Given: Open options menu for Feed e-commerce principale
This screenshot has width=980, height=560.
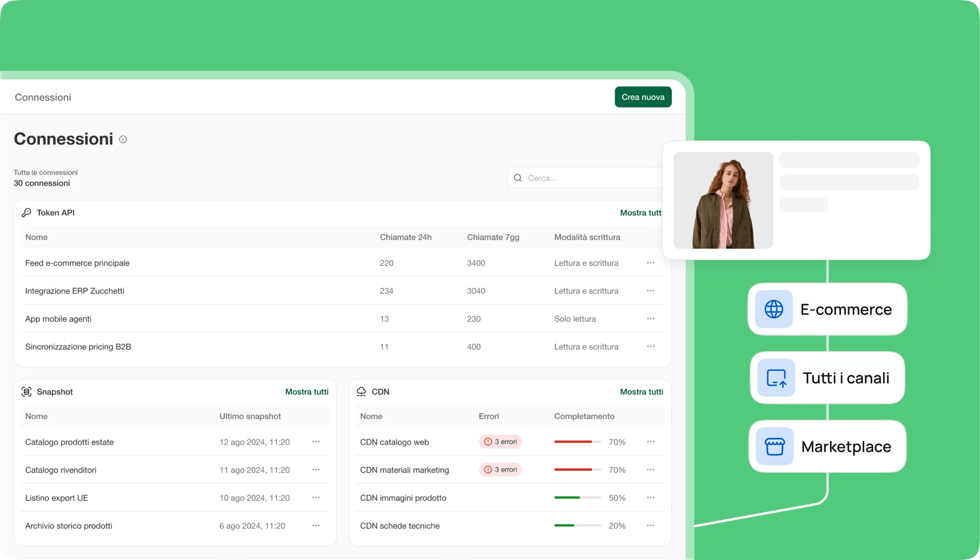Looking at the screenshot, I should 651,263.
